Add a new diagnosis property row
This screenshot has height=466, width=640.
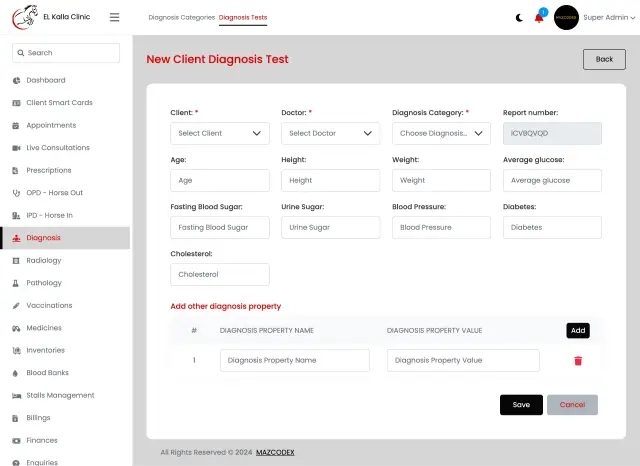(578, 331)
